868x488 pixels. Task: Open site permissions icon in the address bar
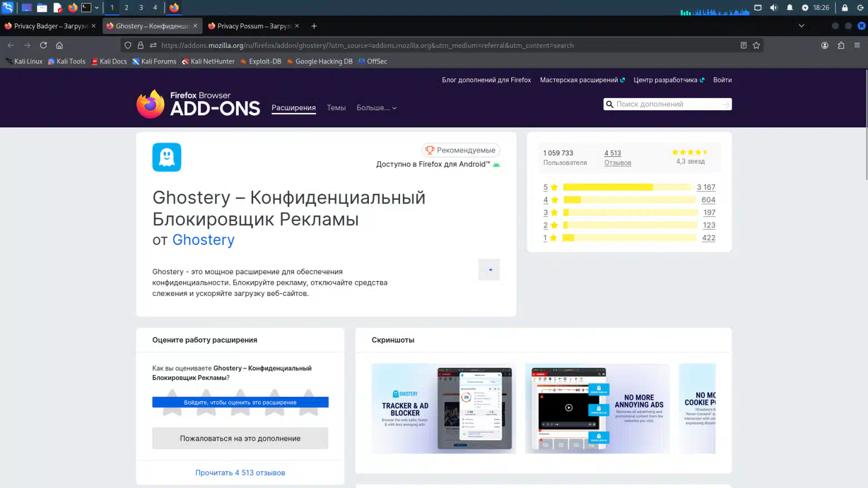point(153,46)
